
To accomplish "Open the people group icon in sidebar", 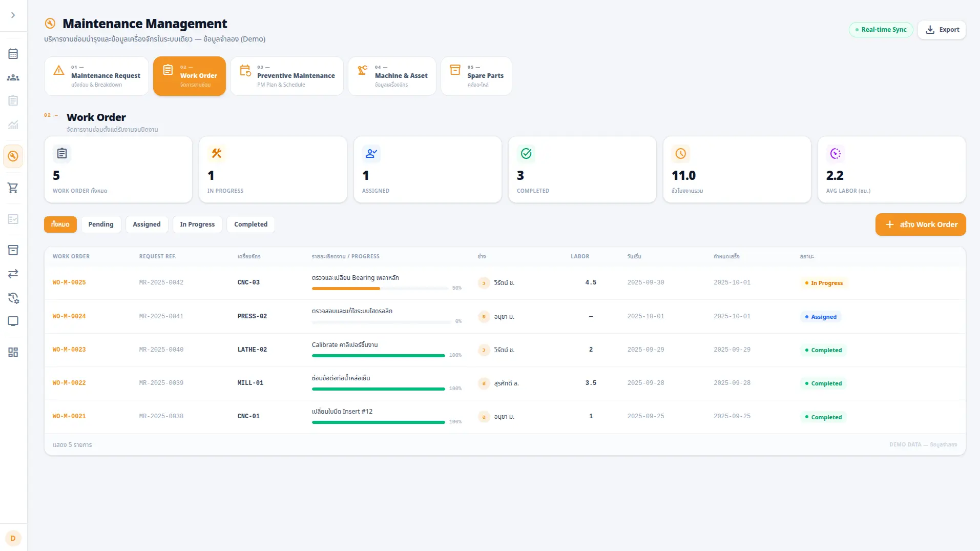I will click(13, 78).
